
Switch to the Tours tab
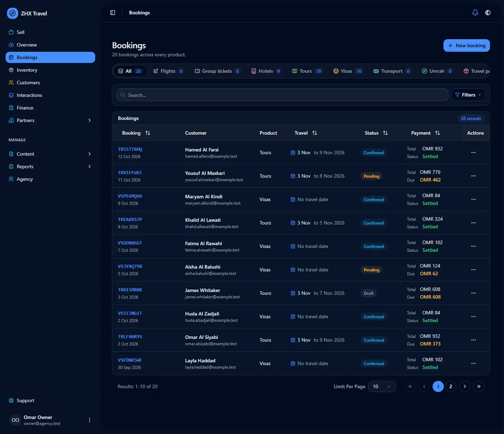[307, 71]
